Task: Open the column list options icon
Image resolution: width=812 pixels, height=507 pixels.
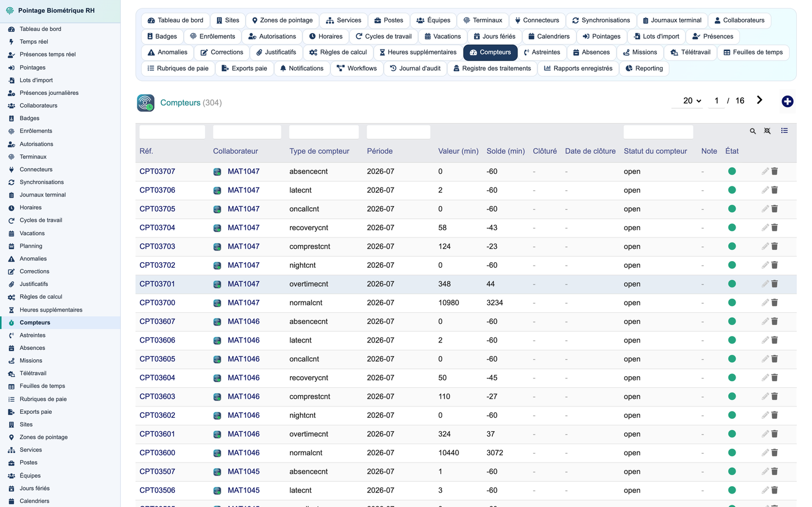Action: tap(784, 131)
